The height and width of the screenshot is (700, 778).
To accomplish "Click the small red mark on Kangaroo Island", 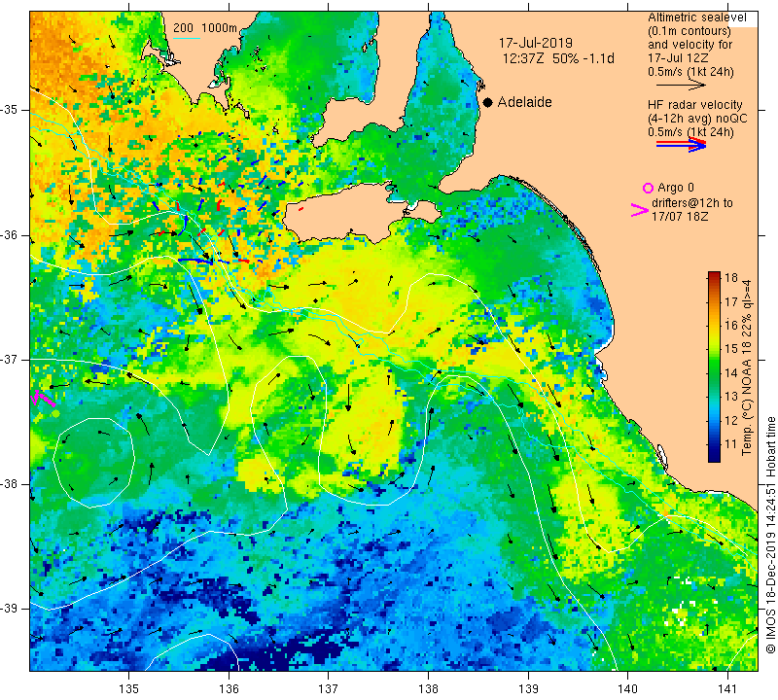I will tap(301, 209).
